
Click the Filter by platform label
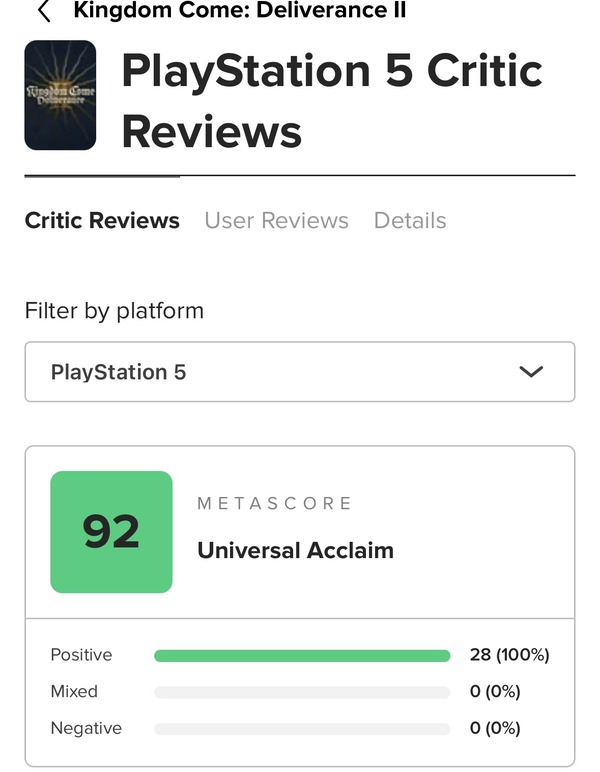click(114, 311)
